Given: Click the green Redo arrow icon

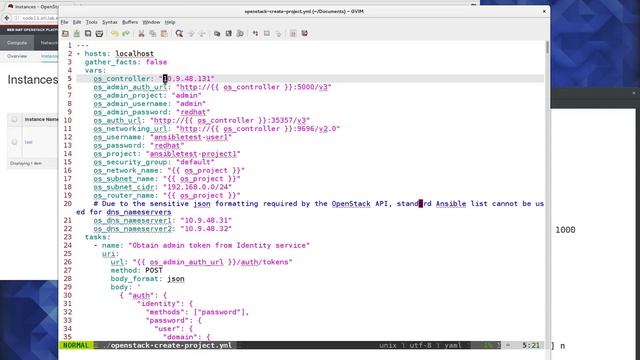Looking at the screenshot, I should click(x=126, y=33).
